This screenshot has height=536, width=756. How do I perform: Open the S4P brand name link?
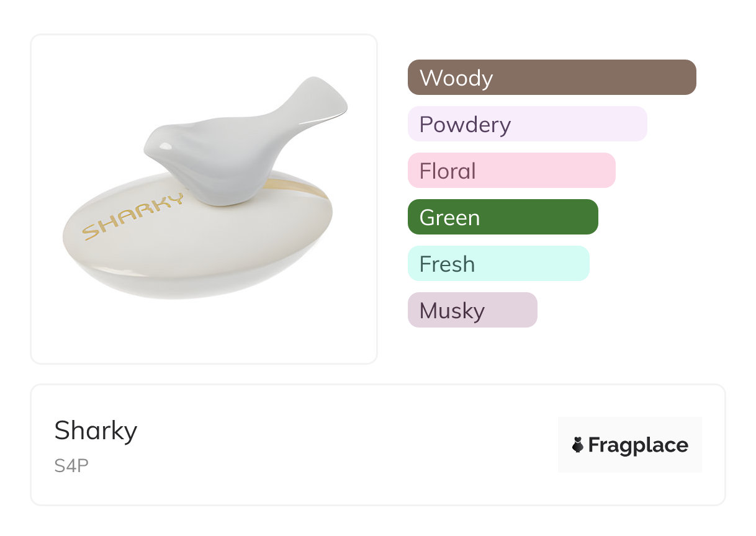(71, 465)
